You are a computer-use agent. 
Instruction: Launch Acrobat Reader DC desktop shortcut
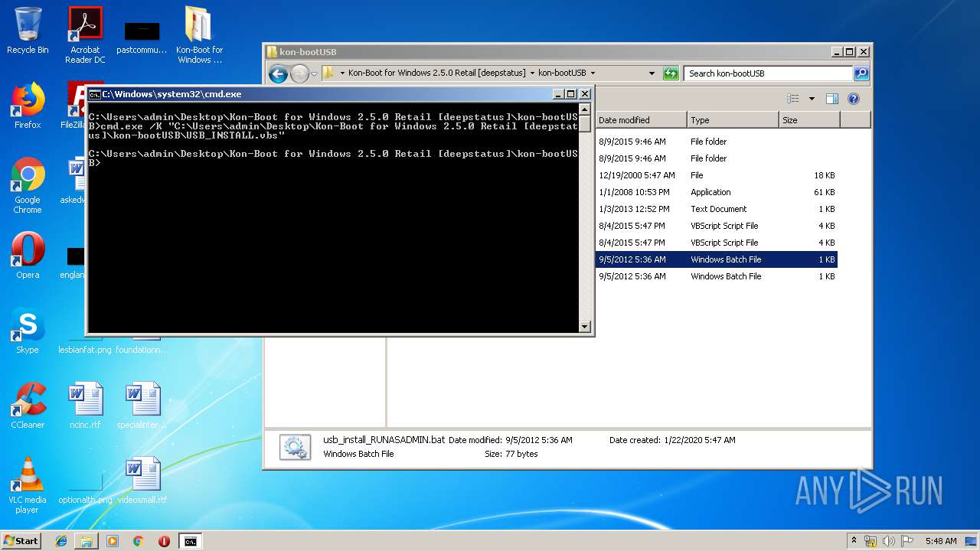click(85, 36)
